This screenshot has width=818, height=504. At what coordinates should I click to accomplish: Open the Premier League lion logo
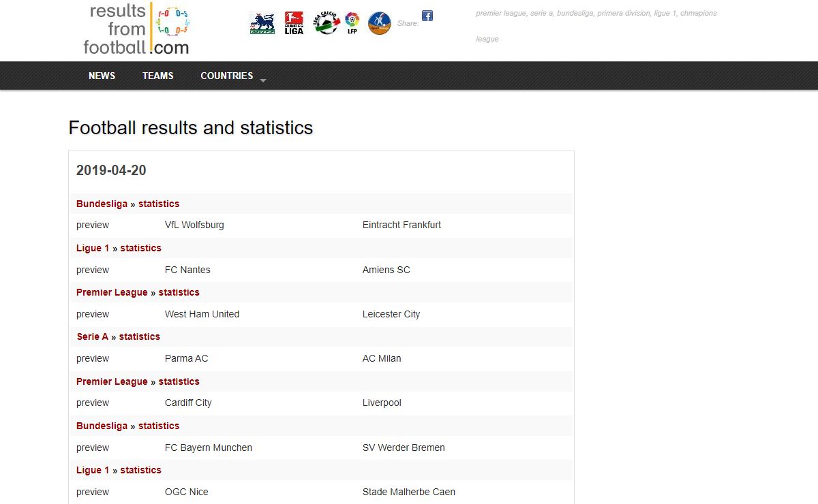coord(262,24)
